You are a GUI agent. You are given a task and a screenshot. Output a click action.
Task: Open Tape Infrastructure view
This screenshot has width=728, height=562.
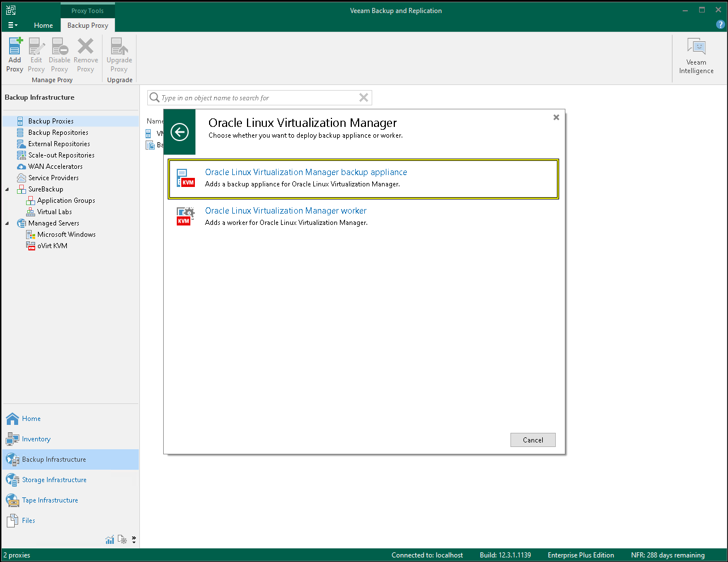[50, 500]
